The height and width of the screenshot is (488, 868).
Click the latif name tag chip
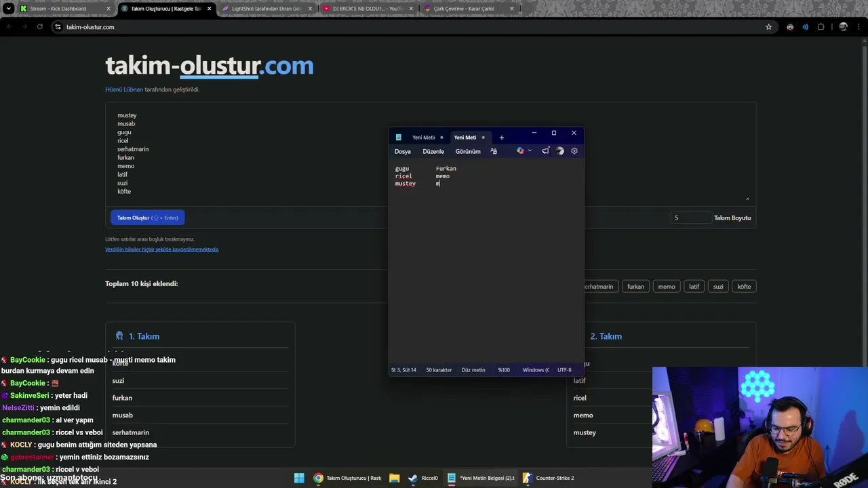tap(694, 287)
